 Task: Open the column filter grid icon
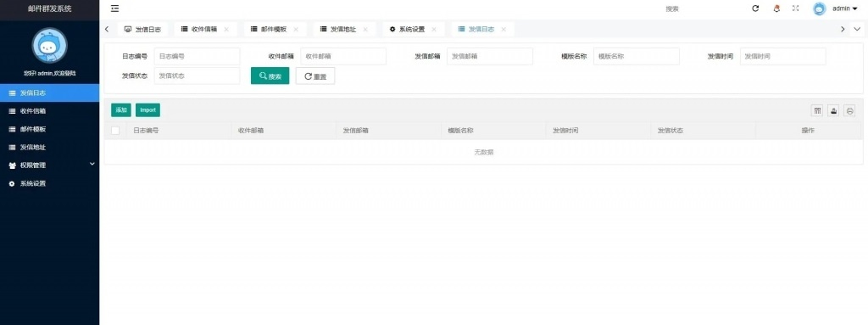pos(816,110)
